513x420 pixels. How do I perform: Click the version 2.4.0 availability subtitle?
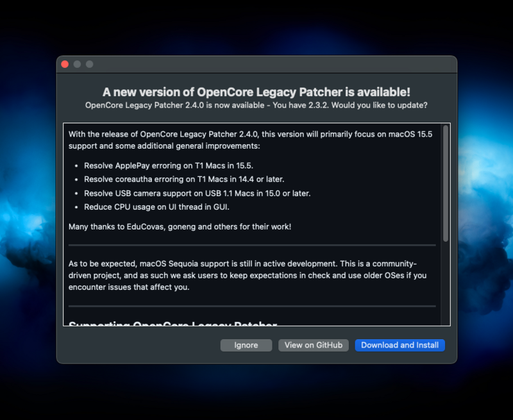(256, 105)
